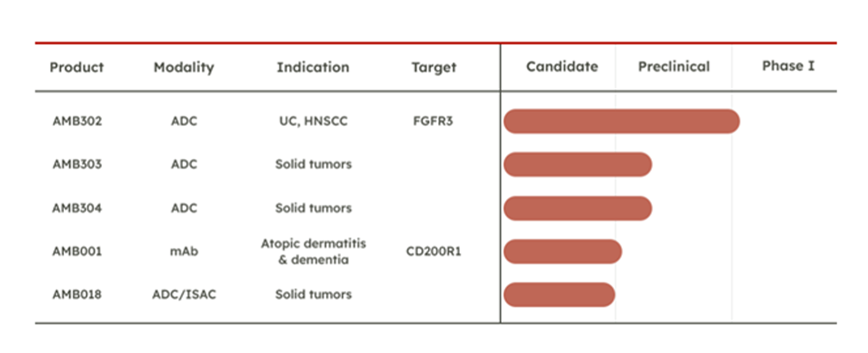Viewport: 868px width, 353px height.
Task: Click the AMB303 progress bar
Action: click(x=578, y=165)
